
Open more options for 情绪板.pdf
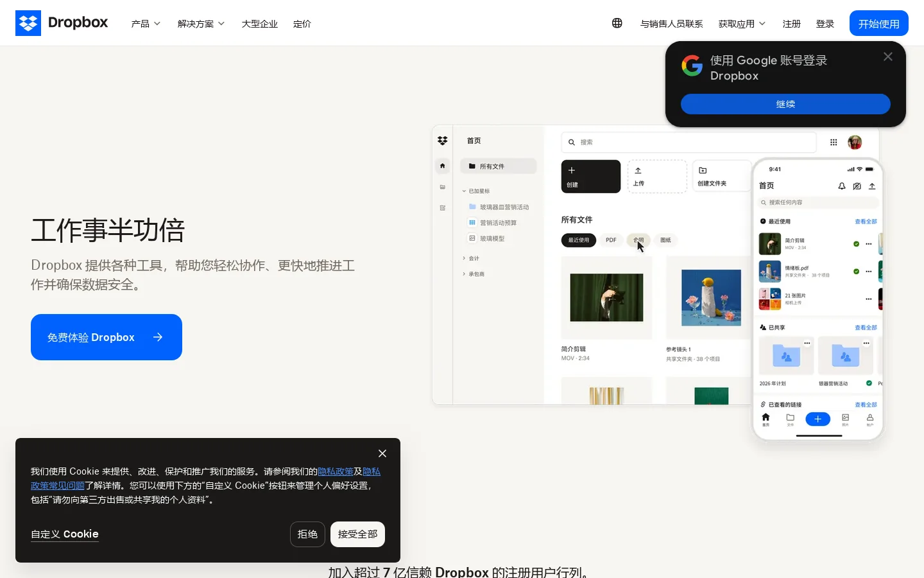[x=869, y=272]
